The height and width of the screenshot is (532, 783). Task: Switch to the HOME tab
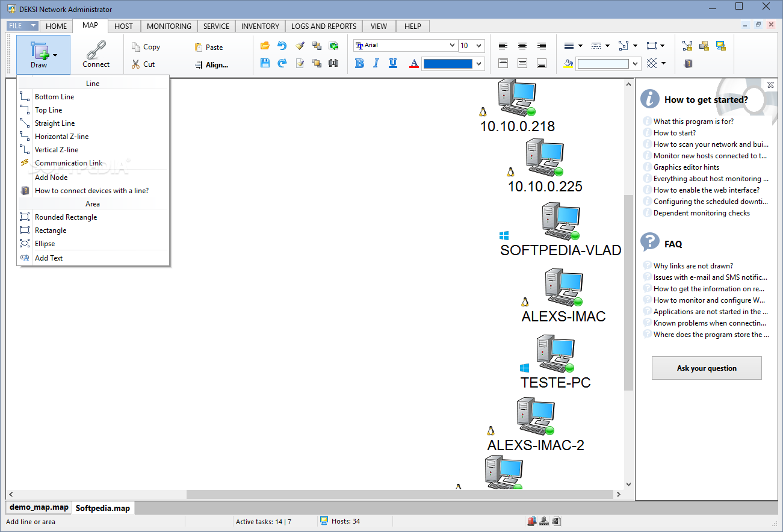pyautogui.click(x=57, y=26)
